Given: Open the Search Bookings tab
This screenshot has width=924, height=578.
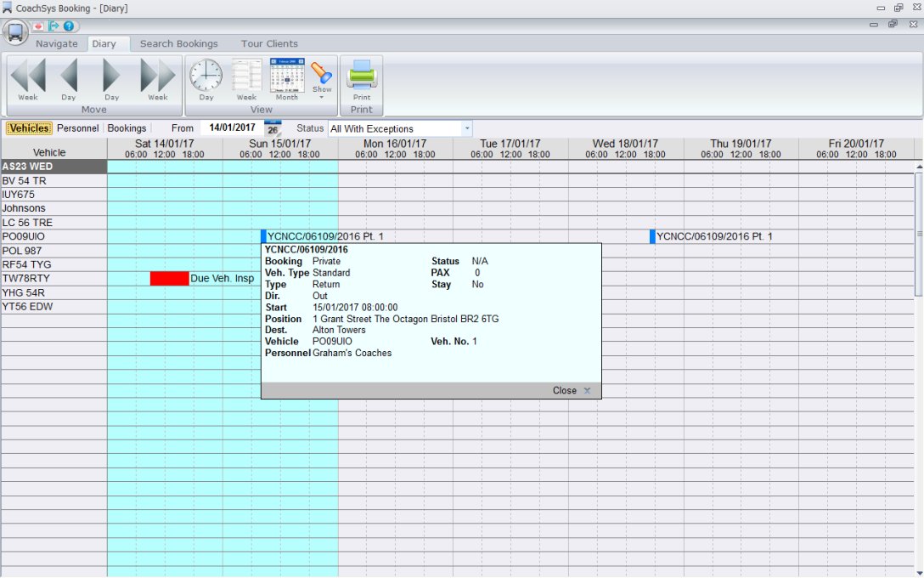Looking at the screenshot, I should pyautogui.click(x=178, y=44).
